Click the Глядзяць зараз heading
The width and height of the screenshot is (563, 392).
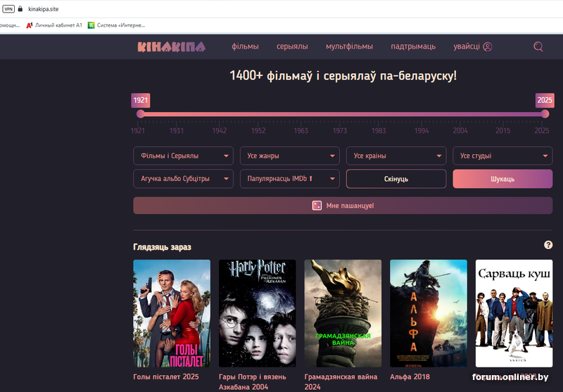[162, 247]
